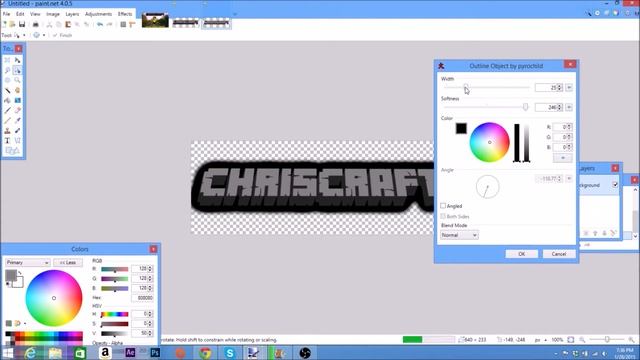Viewport: 640px width, 360px height.
Task: Open the Adjustments menu
Action: click(98, 14)
